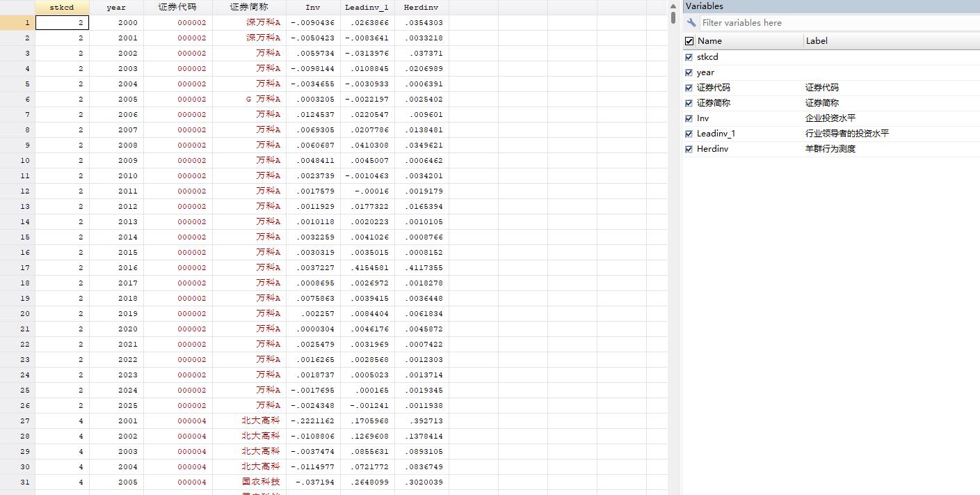Select row number 1 header
This screenshot has width=980, height=495.
[x=17, y=23]
